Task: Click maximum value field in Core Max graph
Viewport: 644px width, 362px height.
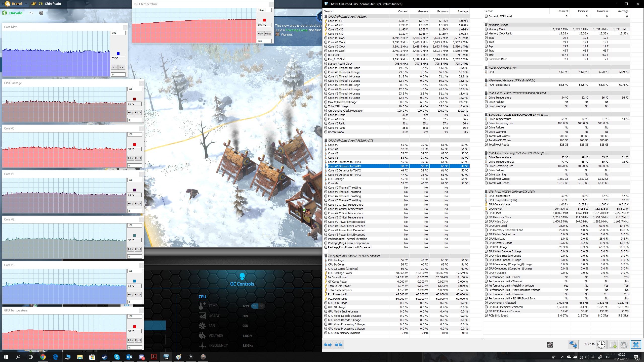Action: pos(118,33)
